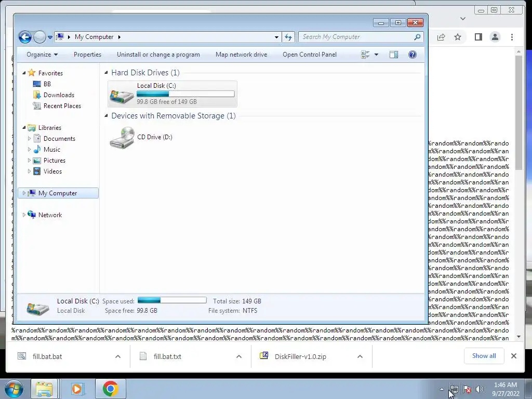Click the drive icon in details pane
This screenshot has height=399, width=532.
(37, 308)
